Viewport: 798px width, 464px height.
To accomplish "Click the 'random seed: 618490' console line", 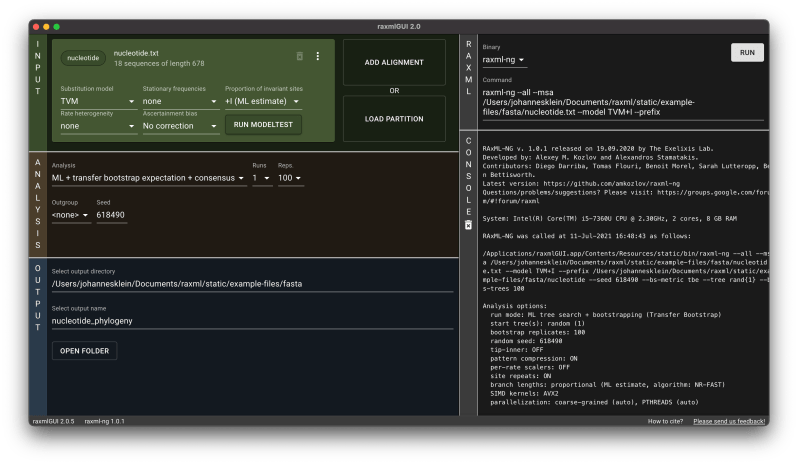I will (526, 341).
